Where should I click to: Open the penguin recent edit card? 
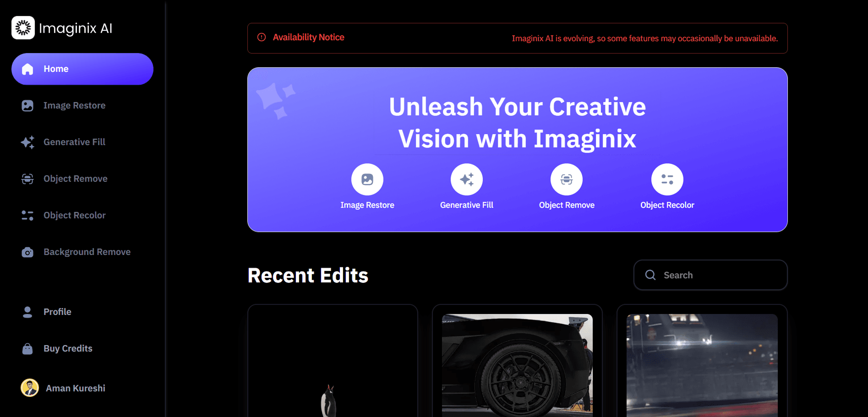(333, 362)
